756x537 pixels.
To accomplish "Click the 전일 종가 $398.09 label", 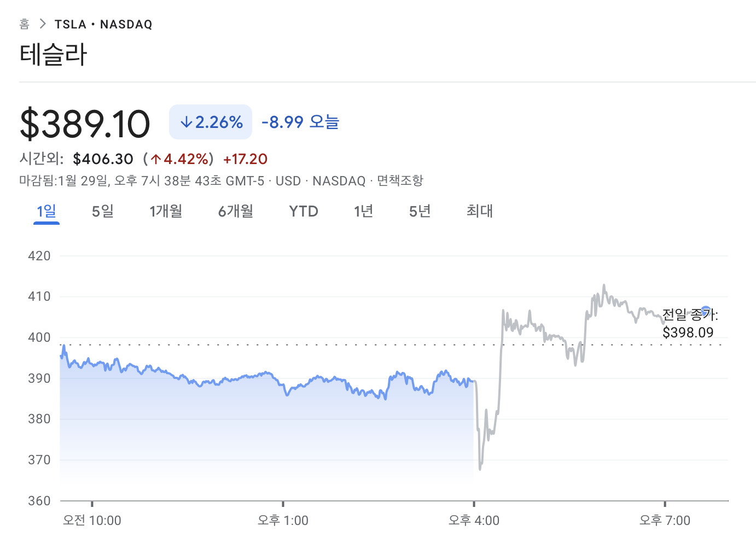I will tap(689, 323).
